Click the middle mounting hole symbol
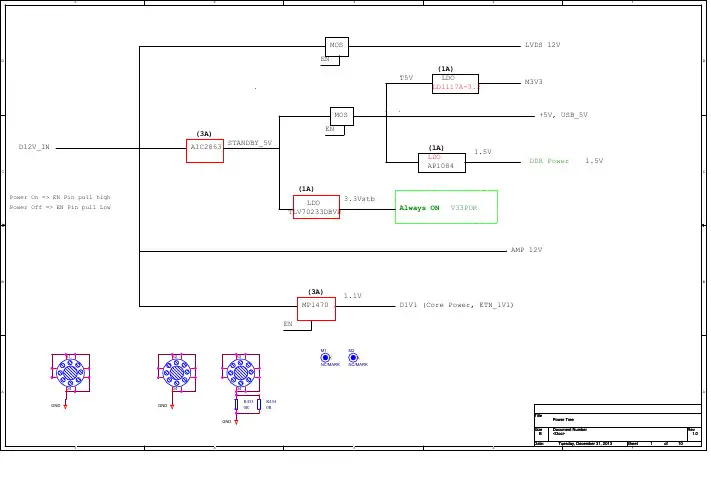Image resolution: width=711 pixels, height=503 pixels. point(176,371)
